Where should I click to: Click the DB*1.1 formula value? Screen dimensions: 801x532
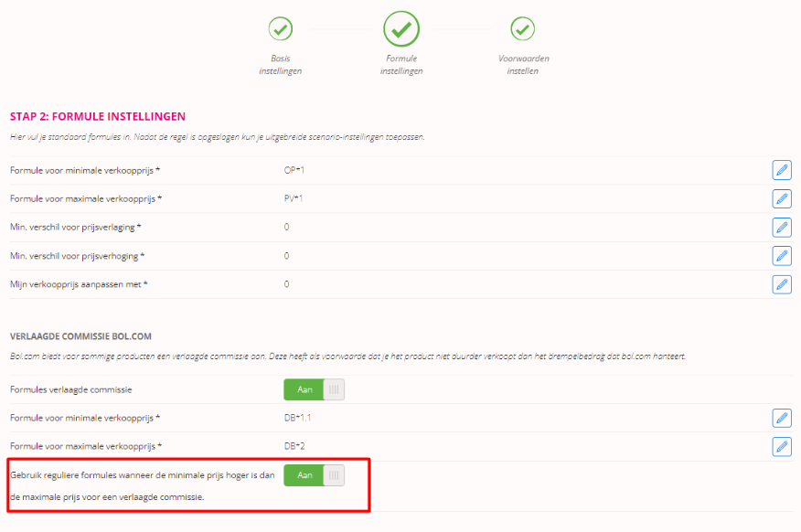click(297, 418)
